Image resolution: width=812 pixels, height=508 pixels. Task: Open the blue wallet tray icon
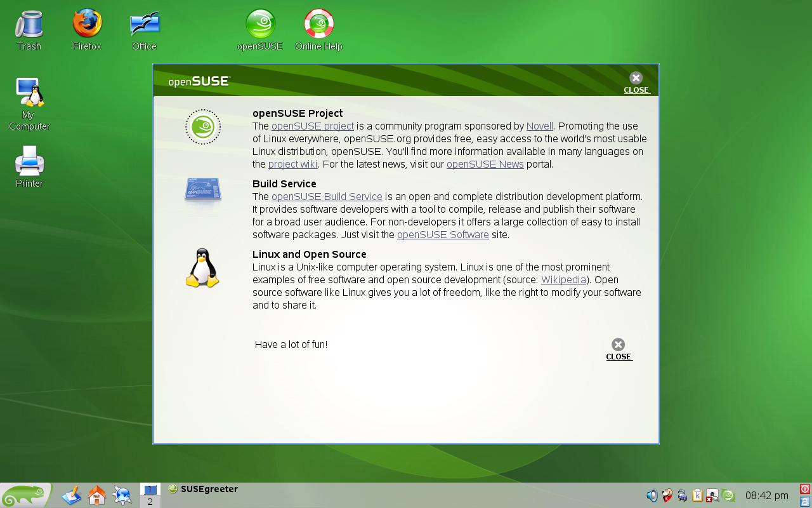tap(682, 495)
